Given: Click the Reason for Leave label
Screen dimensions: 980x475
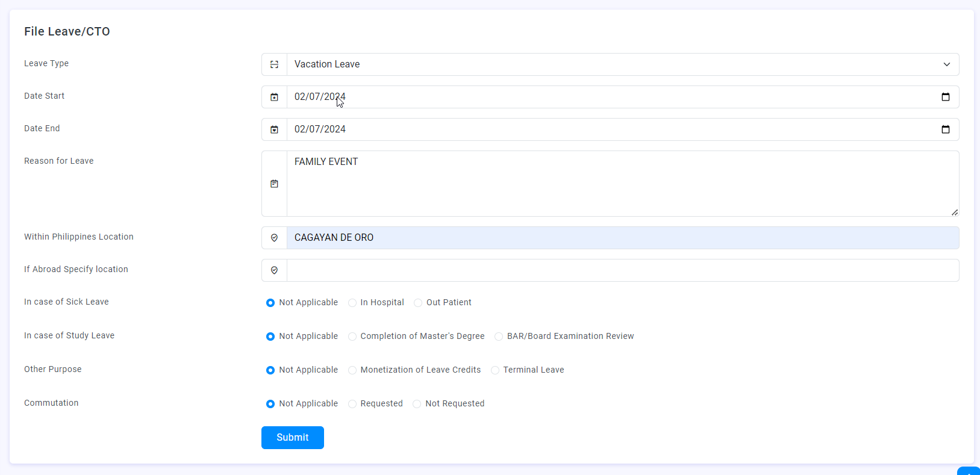Looking at the screenshot, I should pyautogui.click(x=59, y=161).
